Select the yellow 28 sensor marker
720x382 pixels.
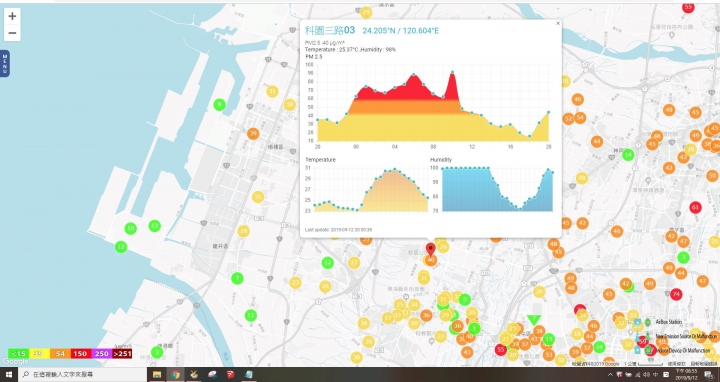pyautogui.click(x=582, y=178)
